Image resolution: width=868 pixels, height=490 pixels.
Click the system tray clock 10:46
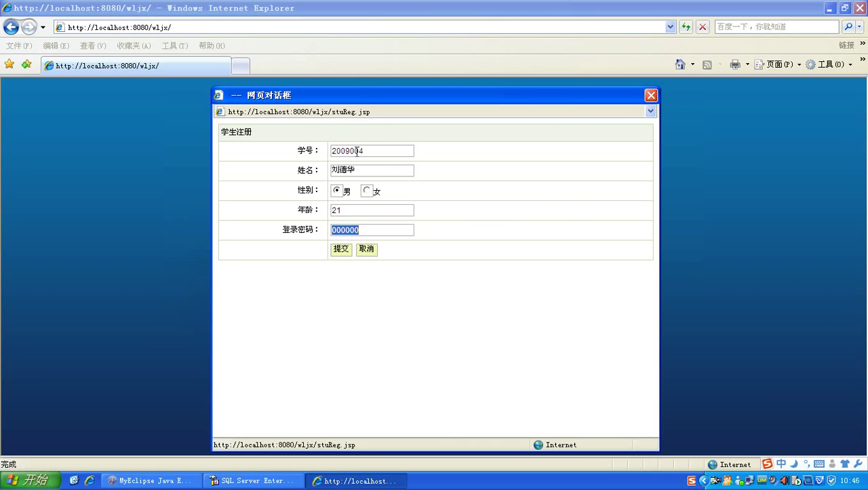click(850, 480)
